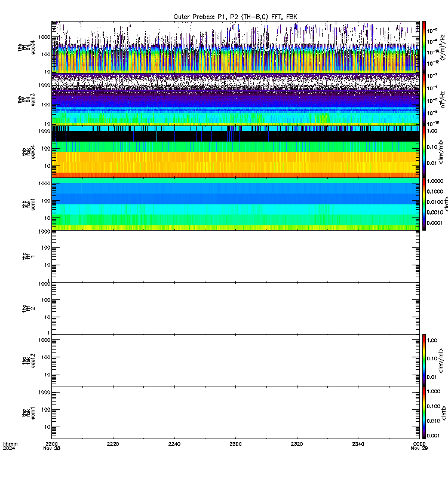Click the 'thc fff 1' y-axis label

[29, 256]
